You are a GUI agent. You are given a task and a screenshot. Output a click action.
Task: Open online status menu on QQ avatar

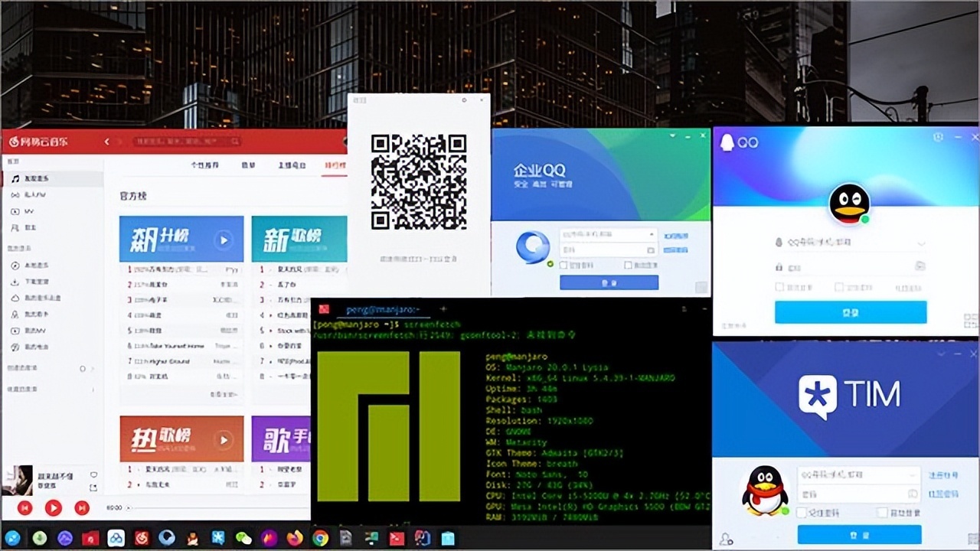point(864,220)
